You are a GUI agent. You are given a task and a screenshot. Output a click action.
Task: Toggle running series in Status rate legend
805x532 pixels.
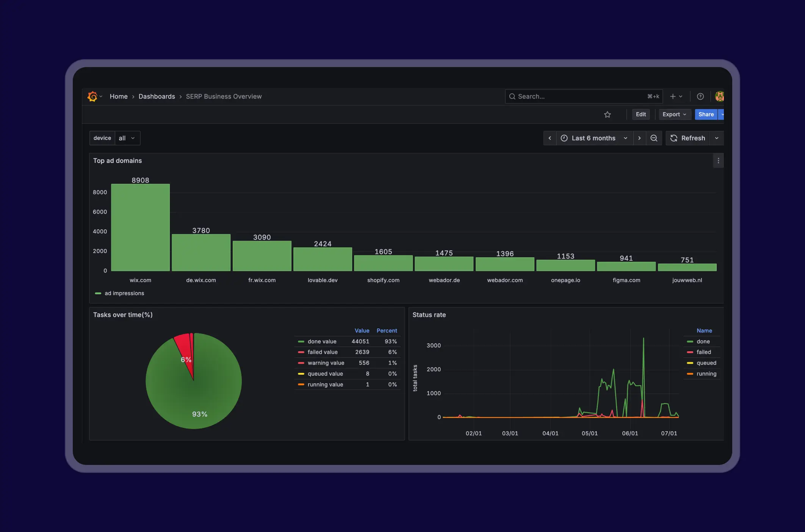click(706, 374)
